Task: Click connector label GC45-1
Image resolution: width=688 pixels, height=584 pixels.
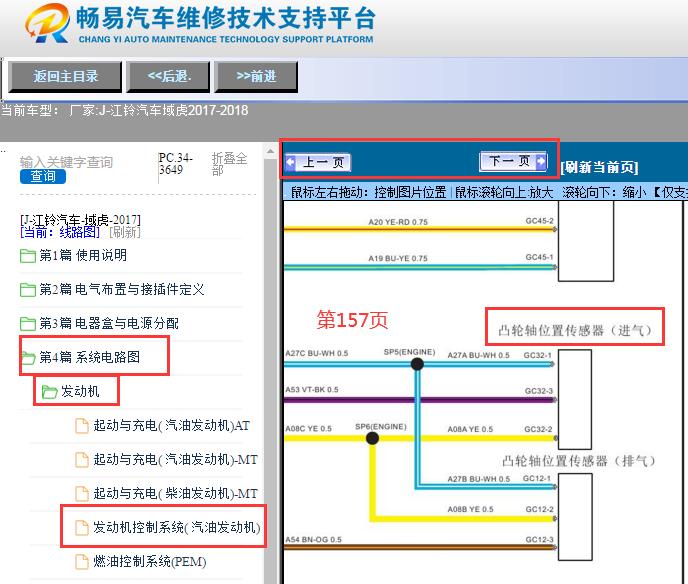Action: tap(539, 257)
